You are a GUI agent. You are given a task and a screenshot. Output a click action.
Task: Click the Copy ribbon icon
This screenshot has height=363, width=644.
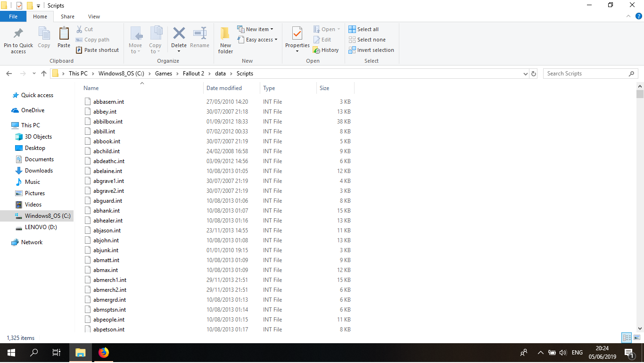point(44,34)
